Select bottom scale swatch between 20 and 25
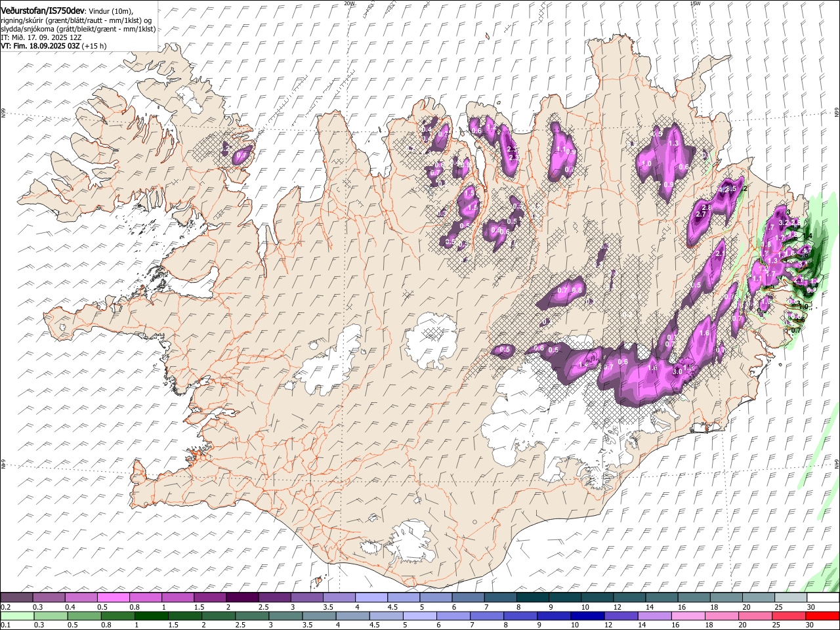This screenshot has width=840, height=630. coord(755,616)
